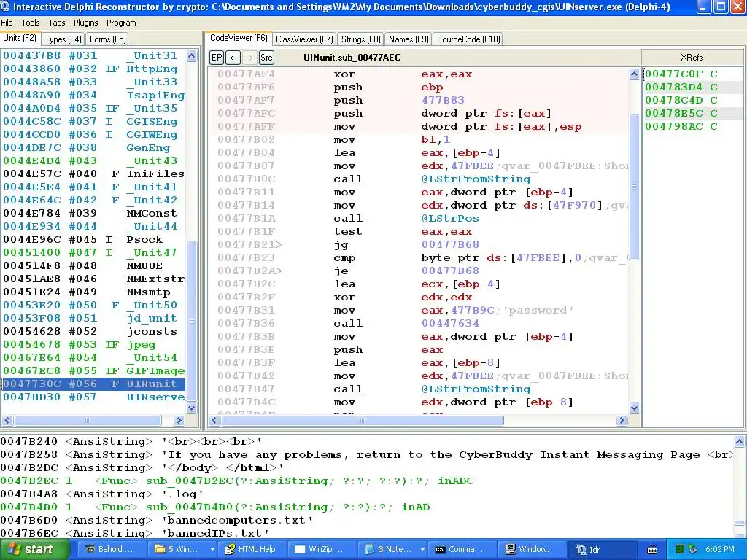Click left arrow of code horizontal scrollbar
Screen dimensions: 747x560
[x=214, y=421]
